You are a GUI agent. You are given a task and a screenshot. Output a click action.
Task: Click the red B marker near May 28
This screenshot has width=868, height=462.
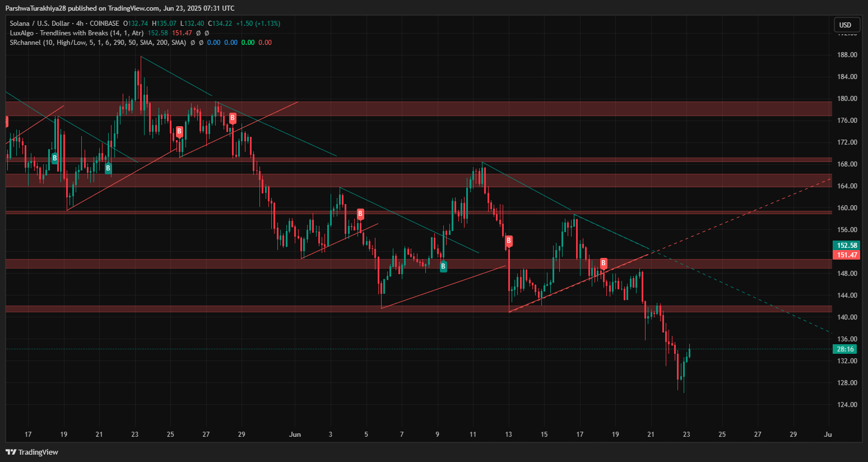(x=233, y=118)
